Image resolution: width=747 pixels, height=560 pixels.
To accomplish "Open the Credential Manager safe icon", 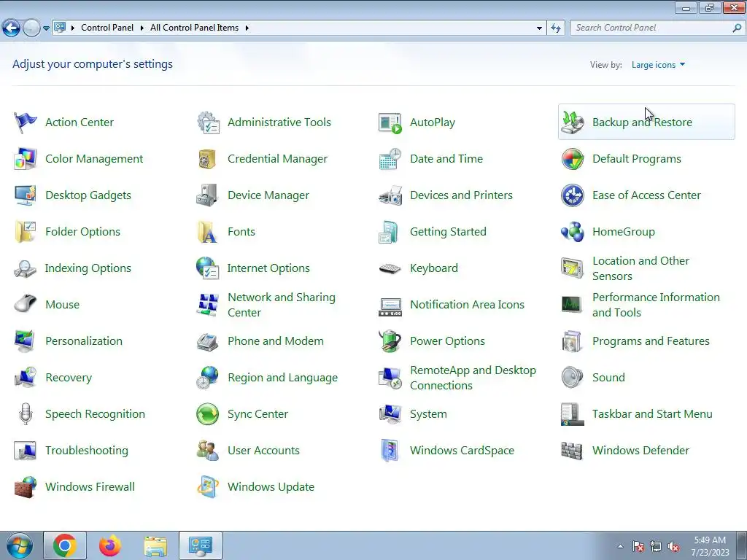I will [x=208, y=159].
